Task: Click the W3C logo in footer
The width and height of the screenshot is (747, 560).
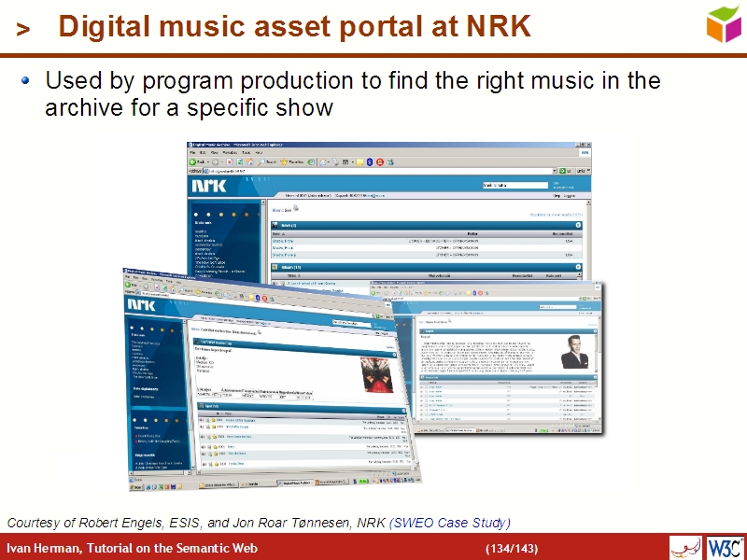Action: [725, 546]
